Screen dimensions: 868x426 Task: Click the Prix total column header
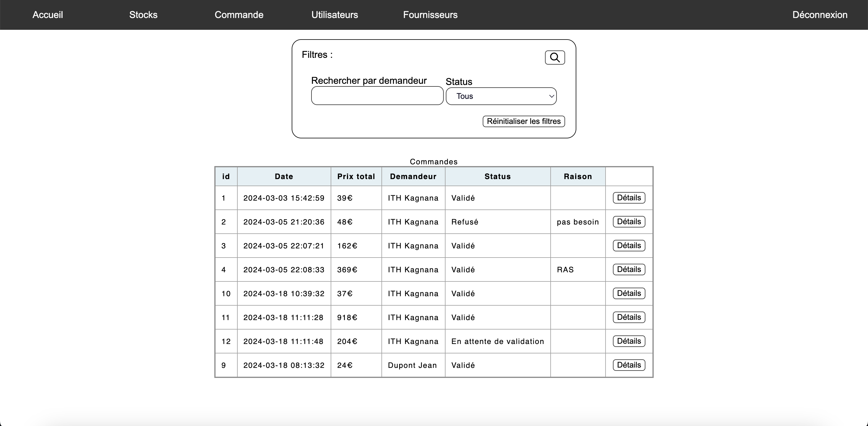coord(356,176)
